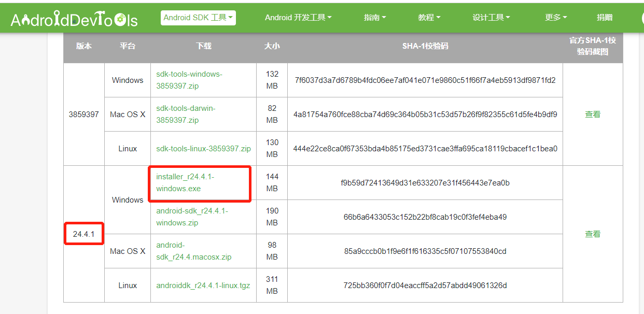644x314 pixels.
Task: Download installer_r24.4.1-windows.exe
Action: [185, 183]
